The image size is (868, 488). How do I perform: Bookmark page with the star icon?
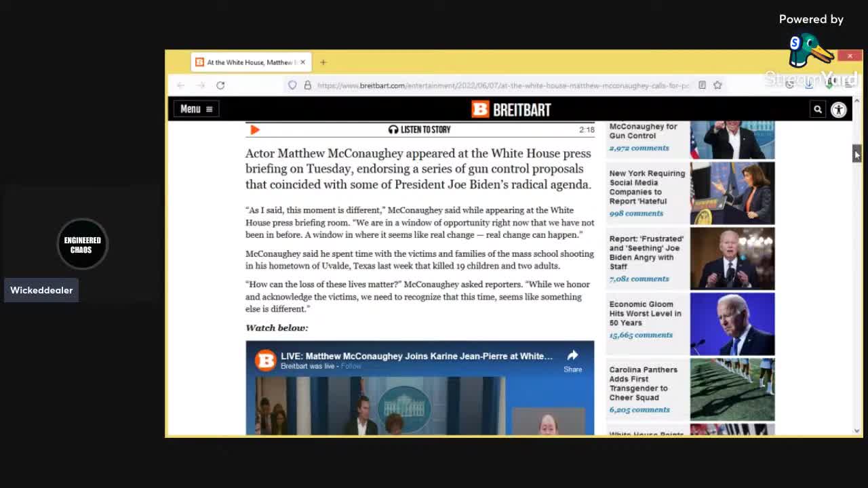click(717, 85)
